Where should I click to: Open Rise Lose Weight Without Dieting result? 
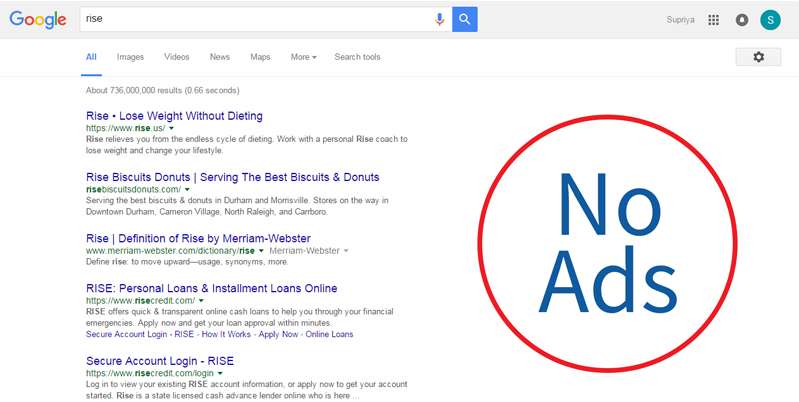174,116
